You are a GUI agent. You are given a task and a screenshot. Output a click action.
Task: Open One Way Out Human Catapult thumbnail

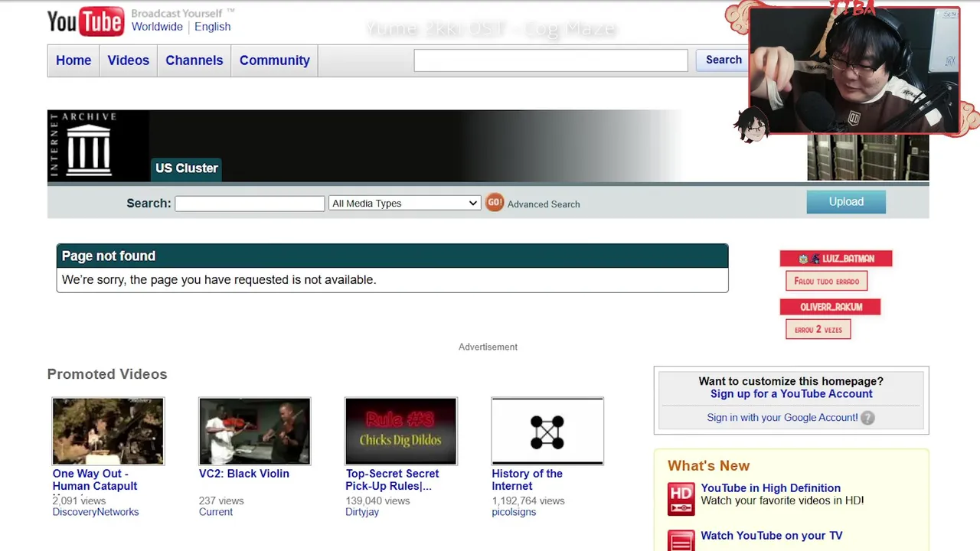(108, 431)
